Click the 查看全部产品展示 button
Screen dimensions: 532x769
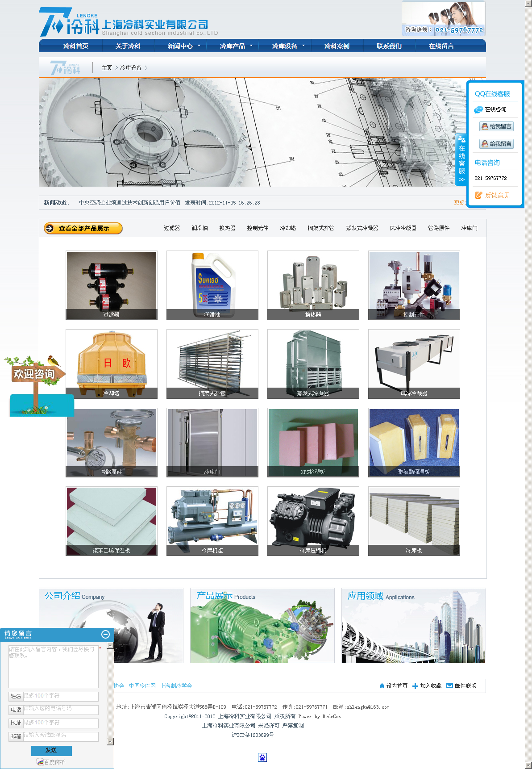(x=83, y=228)
